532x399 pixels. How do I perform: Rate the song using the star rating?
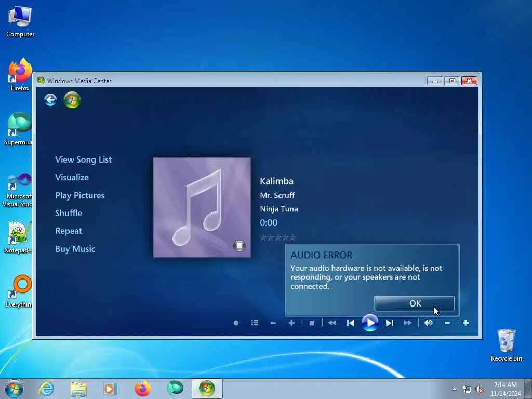click(x=278, y=237)
